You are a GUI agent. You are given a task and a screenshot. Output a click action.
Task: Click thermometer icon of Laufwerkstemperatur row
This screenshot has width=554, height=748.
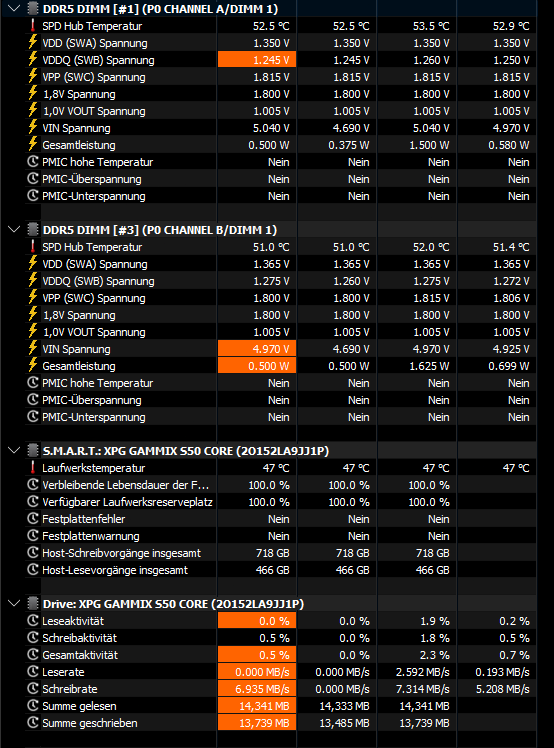[32, 467]
